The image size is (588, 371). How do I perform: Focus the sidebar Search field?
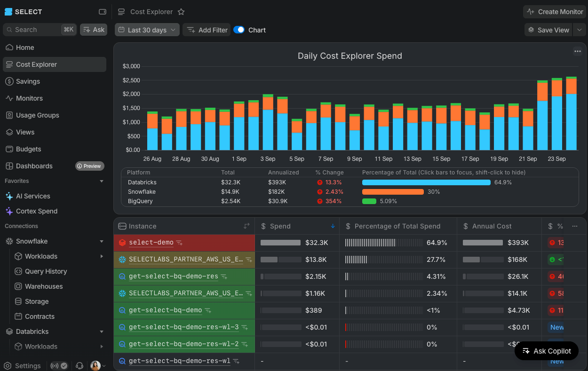pos(40,30)
